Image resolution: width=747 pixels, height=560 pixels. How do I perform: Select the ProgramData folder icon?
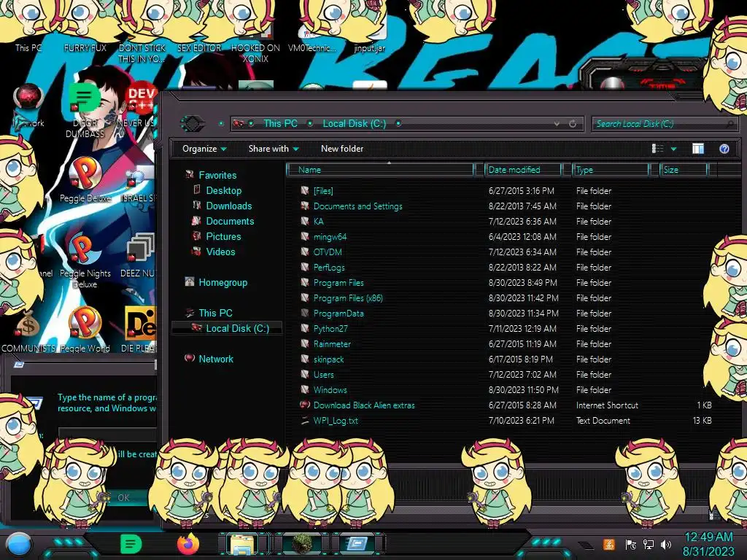[305, 313]
